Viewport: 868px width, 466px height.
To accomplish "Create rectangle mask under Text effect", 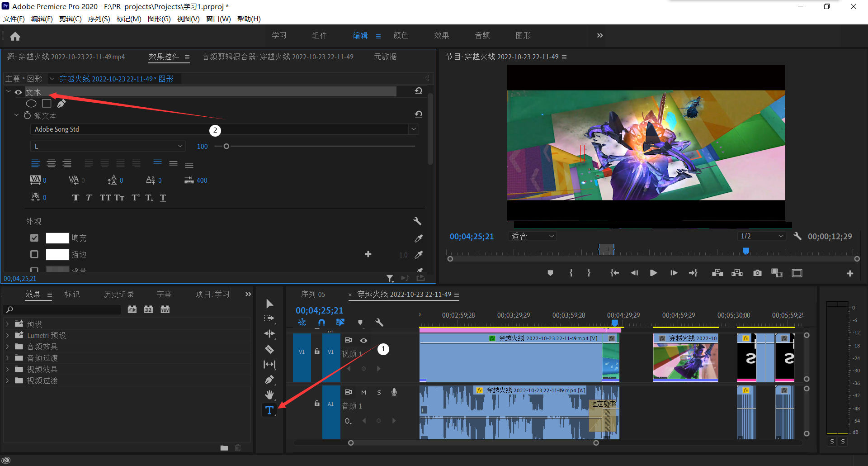I will tap(47, 104).
